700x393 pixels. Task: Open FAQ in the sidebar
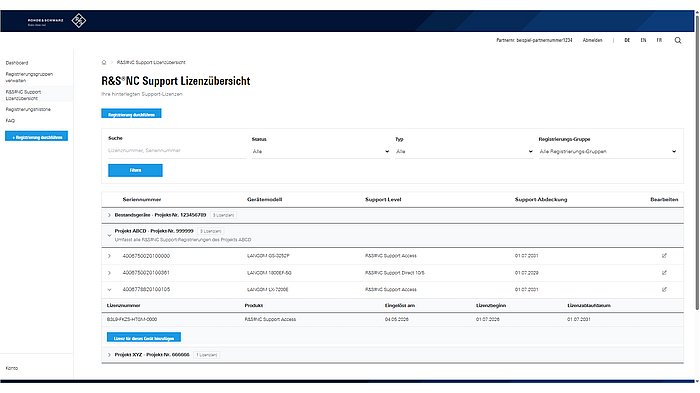coord(10,121)
